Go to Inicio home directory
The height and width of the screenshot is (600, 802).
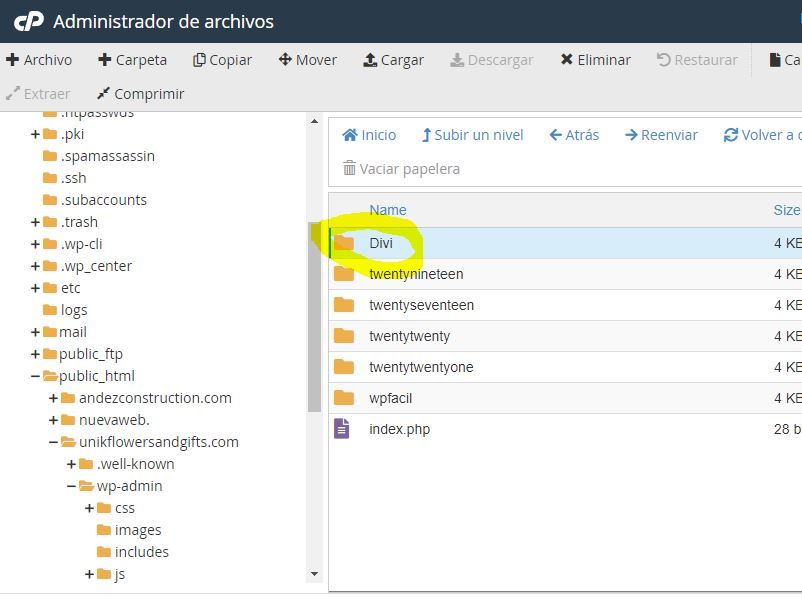[369, 135]
